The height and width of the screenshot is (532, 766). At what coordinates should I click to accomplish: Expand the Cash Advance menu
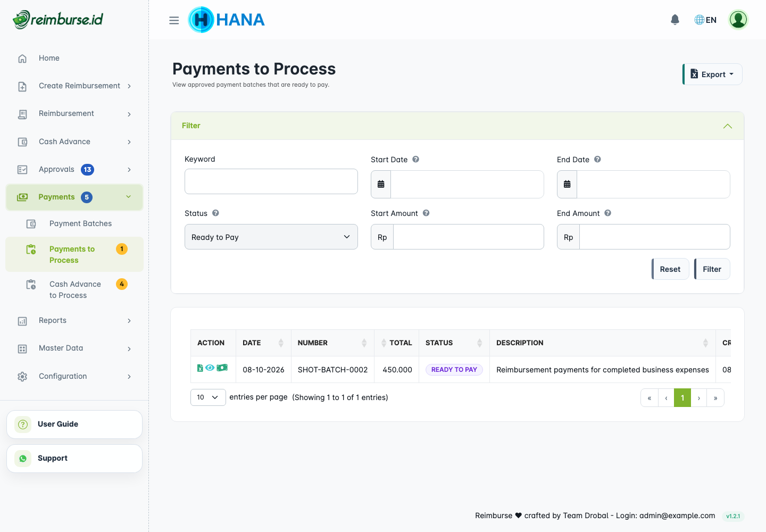[x=74, y=142]
